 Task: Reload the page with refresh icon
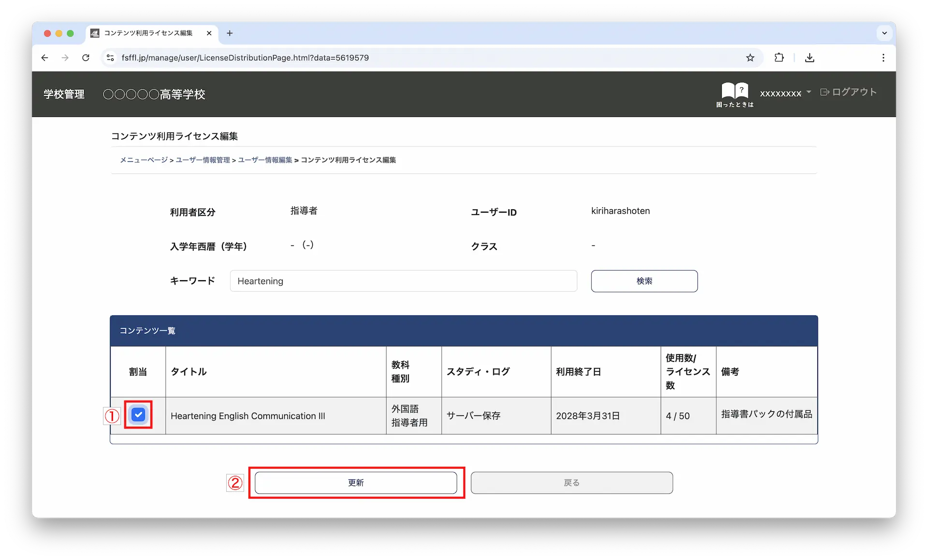point(86,58)
